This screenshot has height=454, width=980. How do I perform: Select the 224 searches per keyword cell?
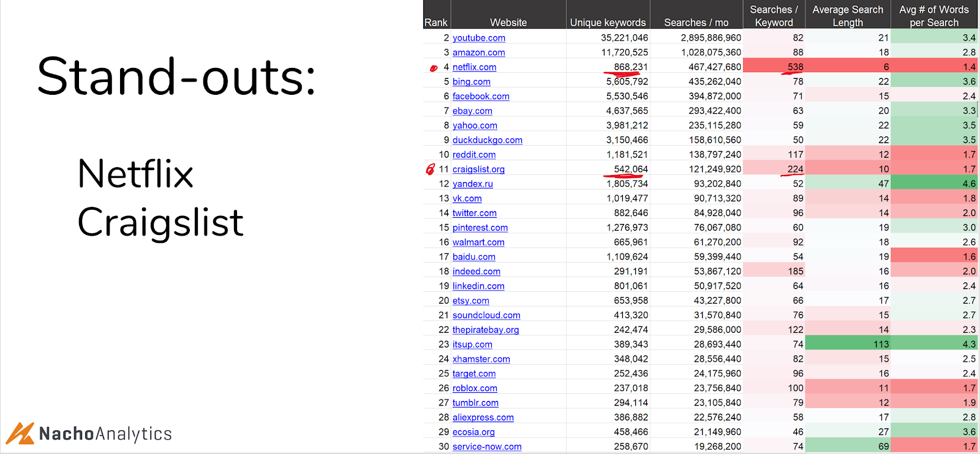click(x=774, y=169)
